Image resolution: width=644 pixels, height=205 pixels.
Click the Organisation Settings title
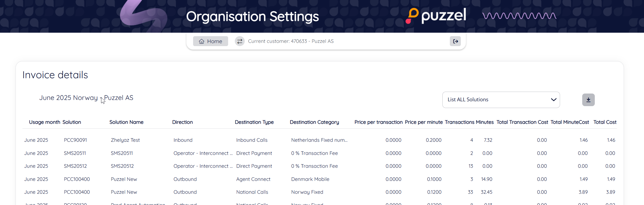(x=252, y=17)
